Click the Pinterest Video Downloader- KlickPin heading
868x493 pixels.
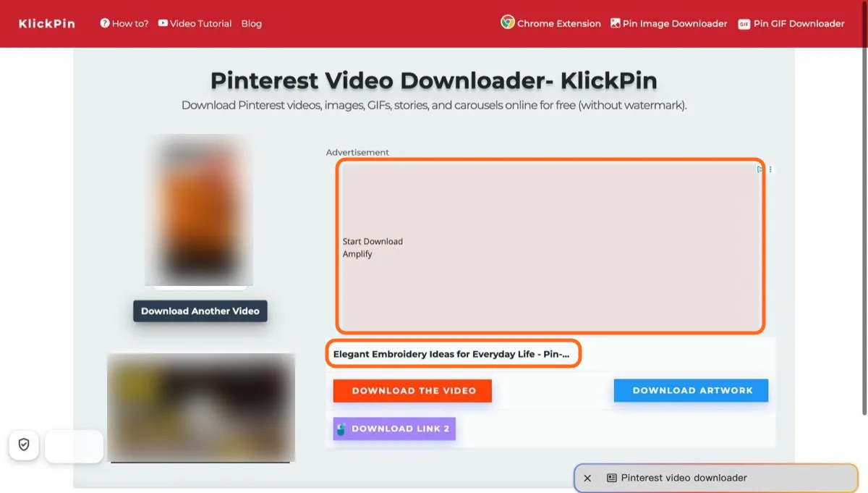point(434,80)
